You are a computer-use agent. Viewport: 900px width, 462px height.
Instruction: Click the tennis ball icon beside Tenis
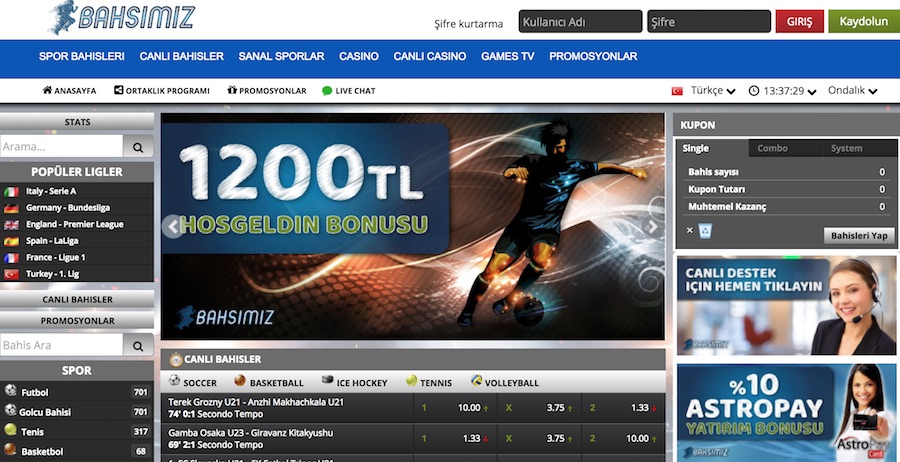tap(10, 429)
